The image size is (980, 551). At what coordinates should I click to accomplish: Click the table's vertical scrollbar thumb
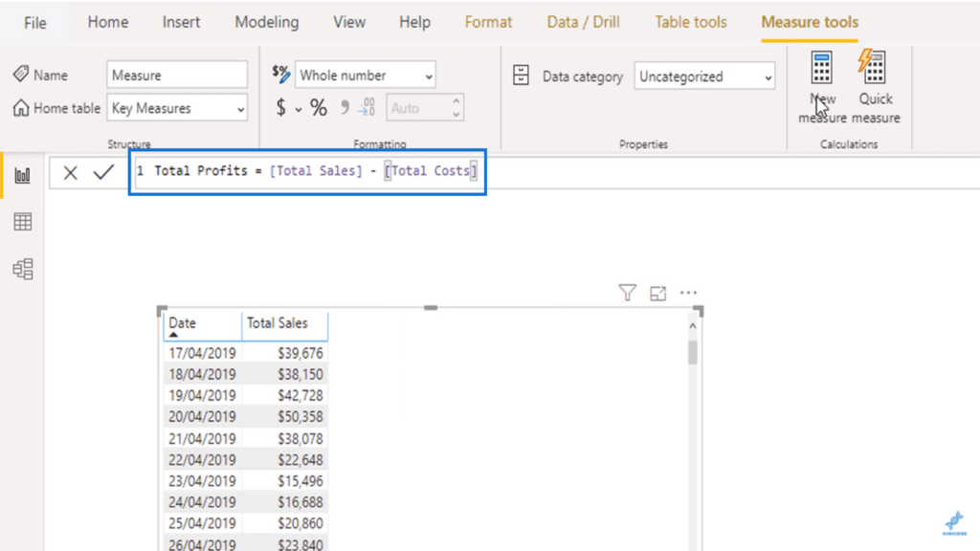pos(693,352)
